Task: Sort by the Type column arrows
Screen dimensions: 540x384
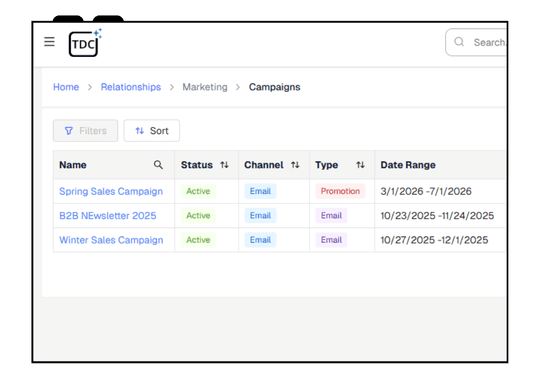Action: click(360, 165)
